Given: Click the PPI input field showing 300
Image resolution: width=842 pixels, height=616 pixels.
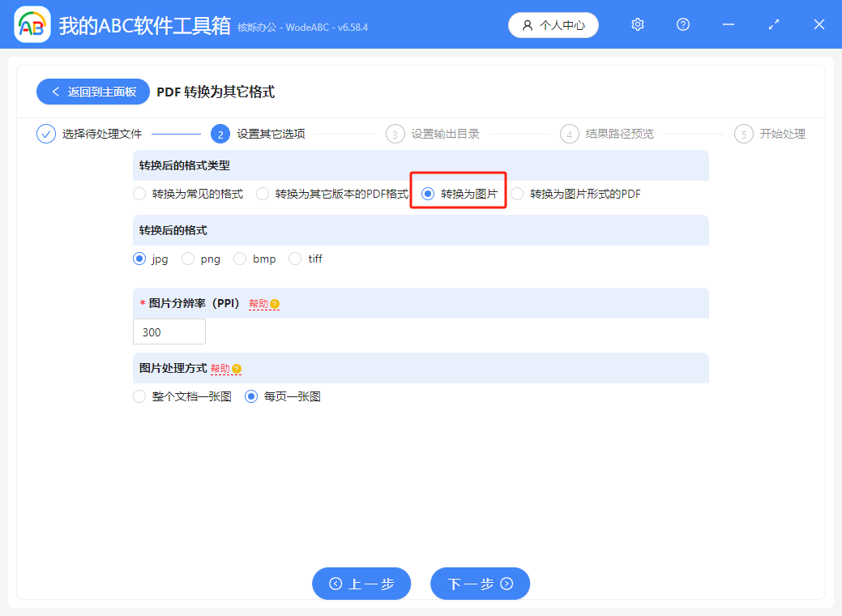Looking at the screenshot, I should click(x=169, y=332).
